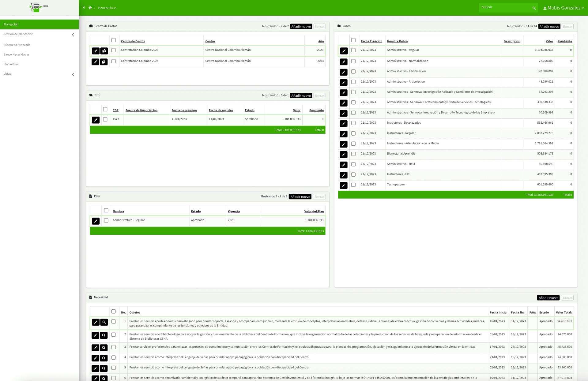
Task: Edit the Tecnoparque rubro row
Action: [x=344, y=185]
